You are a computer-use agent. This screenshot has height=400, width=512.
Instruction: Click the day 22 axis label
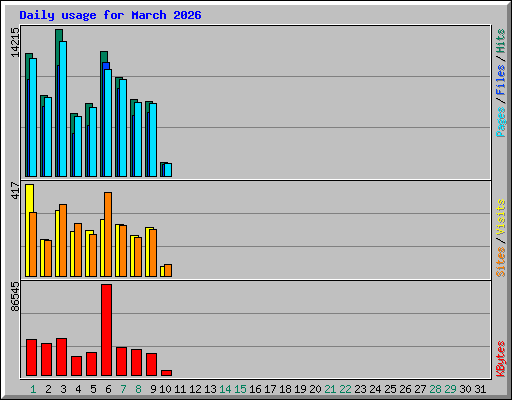click(x=345, y=389)
